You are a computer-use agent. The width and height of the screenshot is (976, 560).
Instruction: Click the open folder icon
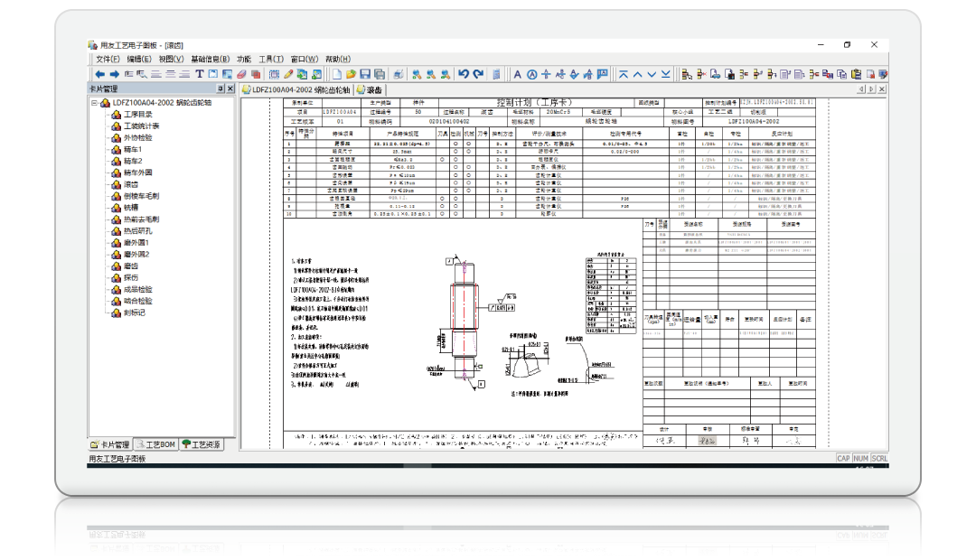point(351,75)
